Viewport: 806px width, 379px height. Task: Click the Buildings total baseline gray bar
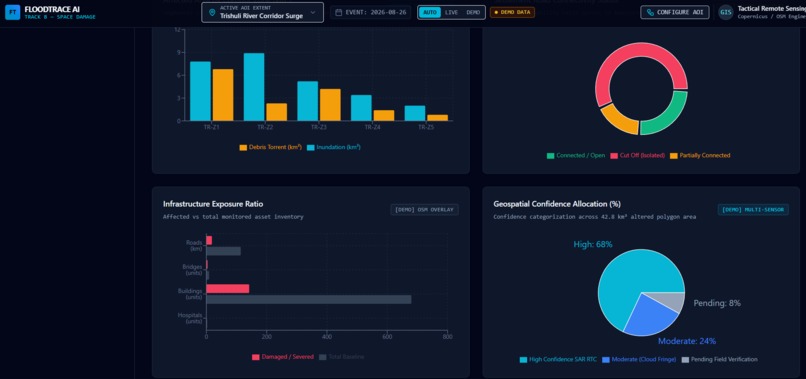pyautogui.click(x=308, y=299)
